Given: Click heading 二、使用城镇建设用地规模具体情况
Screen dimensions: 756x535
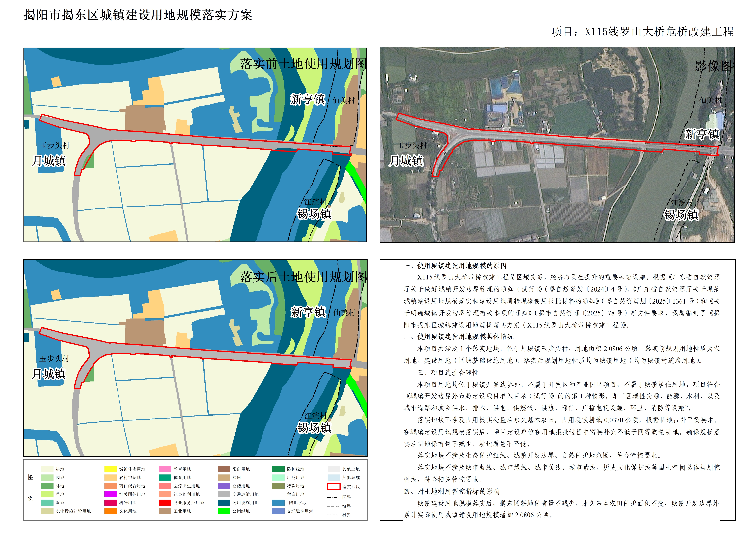Looking at the screenshot, I should click(459, 336).
